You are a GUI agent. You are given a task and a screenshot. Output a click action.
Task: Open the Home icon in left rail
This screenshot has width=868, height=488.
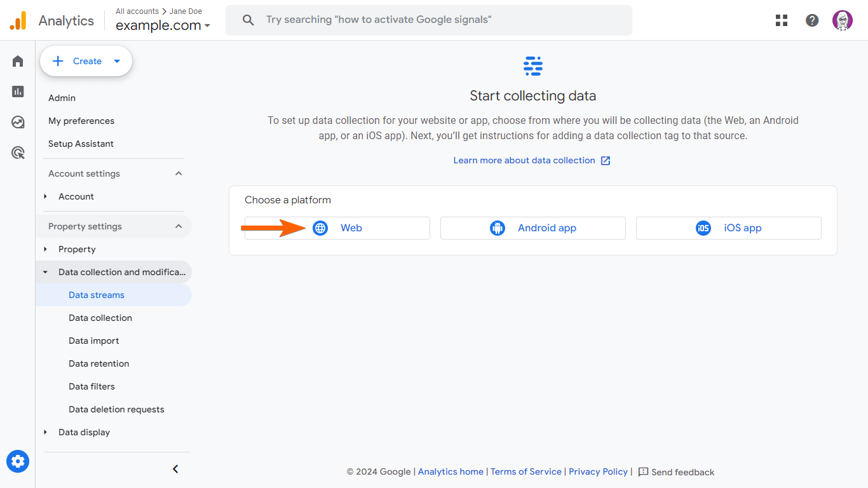pos(18,61)
